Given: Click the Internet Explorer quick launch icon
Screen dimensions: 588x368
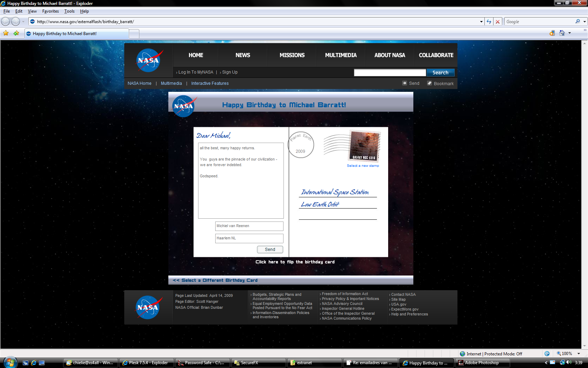Looking at the screenshot, I should click(x=34, y=363).
